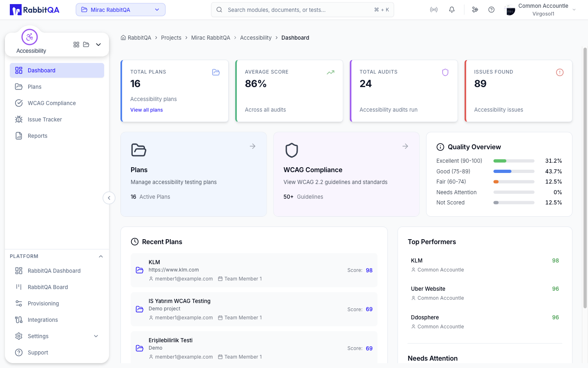Click the View all plans link
Viewport: 588px width, 368px height.
click(147, 110)
